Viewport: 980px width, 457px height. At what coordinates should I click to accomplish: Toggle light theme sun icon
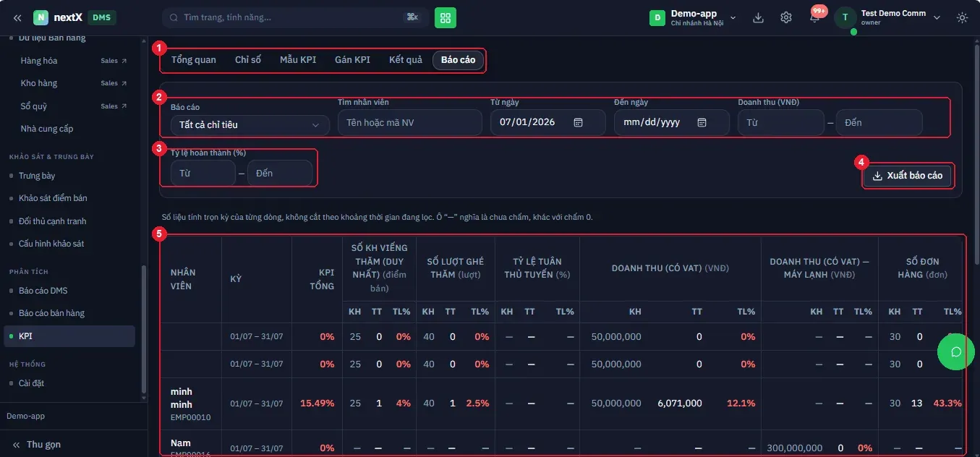click(x=962, y=17)
